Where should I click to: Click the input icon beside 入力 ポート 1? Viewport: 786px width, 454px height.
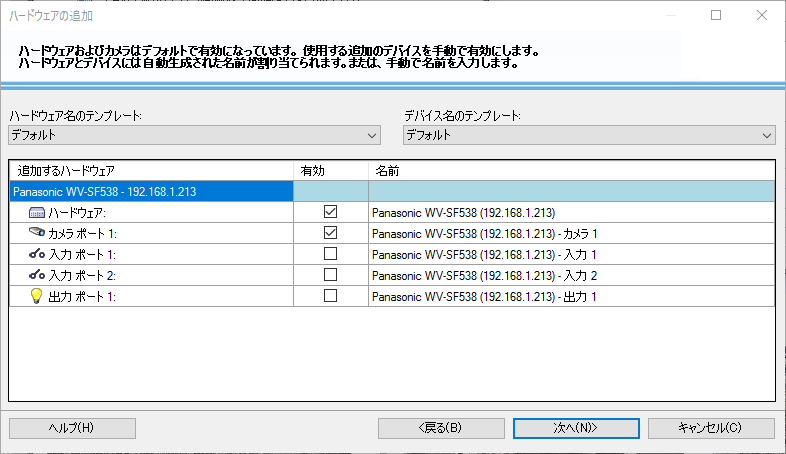tap(37, 254)
